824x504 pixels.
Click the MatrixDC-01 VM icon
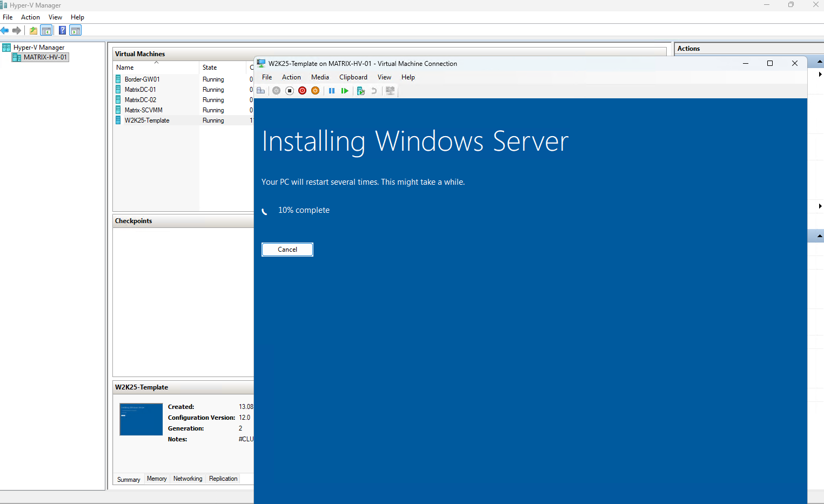pyautogui.click(x=118, y=90)
